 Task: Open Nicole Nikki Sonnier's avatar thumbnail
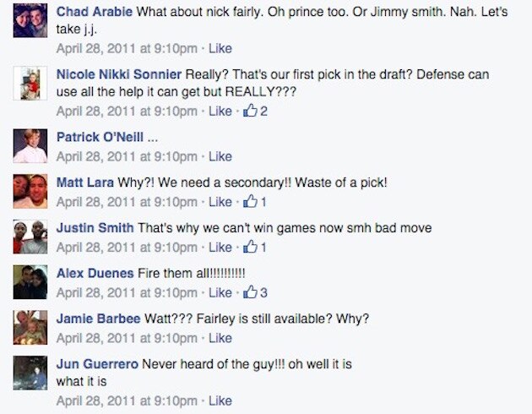(x=30, y=83)
